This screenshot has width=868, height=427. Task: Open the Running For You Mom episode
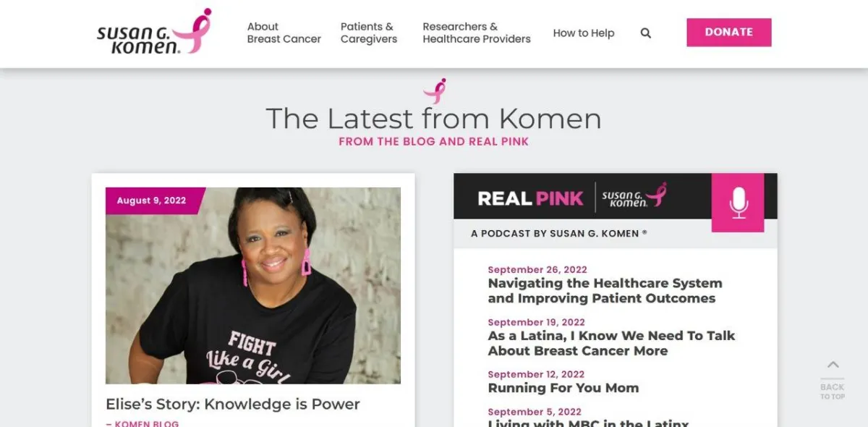(563, 388)
